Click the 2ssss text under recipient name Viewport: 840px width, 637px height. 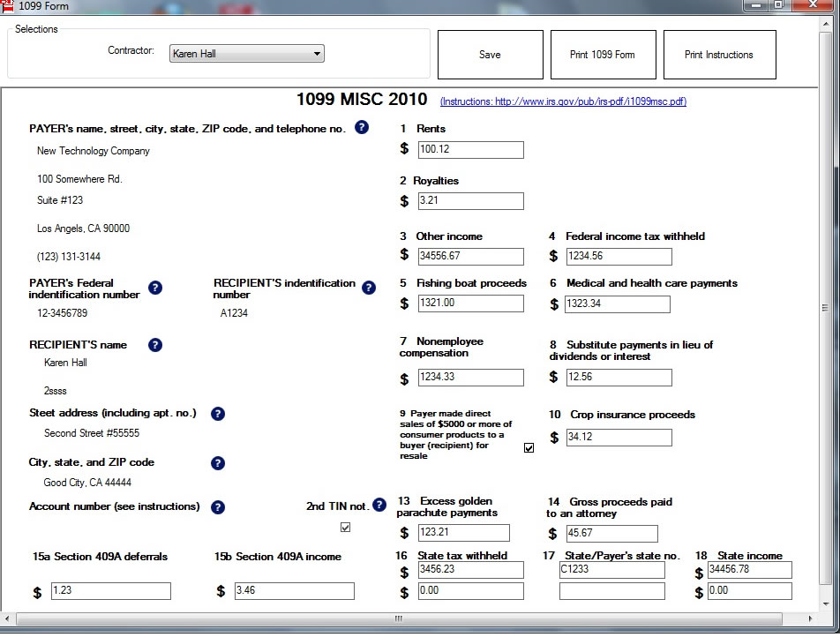[56, 391]
